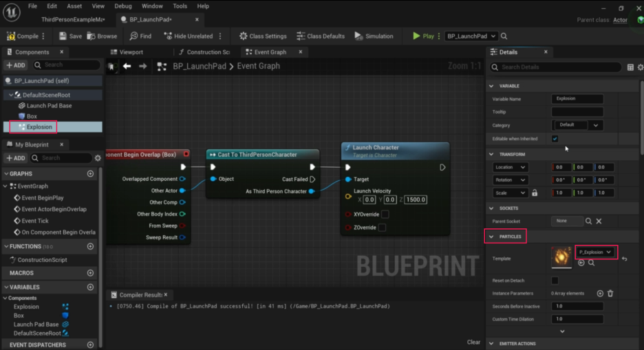Select Explosion component in tree
The height and width of the screenshot is (350, 644).
[x=39, y=127]
